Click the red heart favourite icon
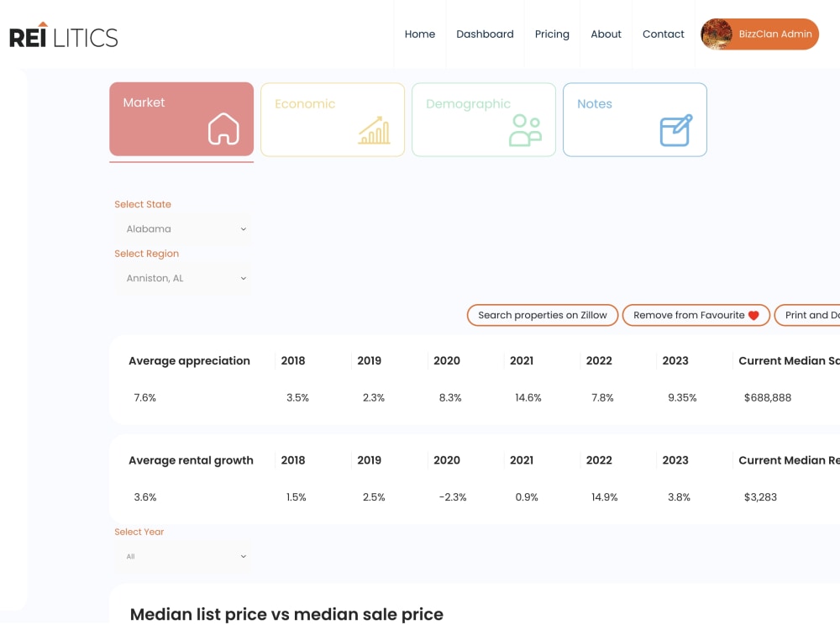 coord(753,316)
